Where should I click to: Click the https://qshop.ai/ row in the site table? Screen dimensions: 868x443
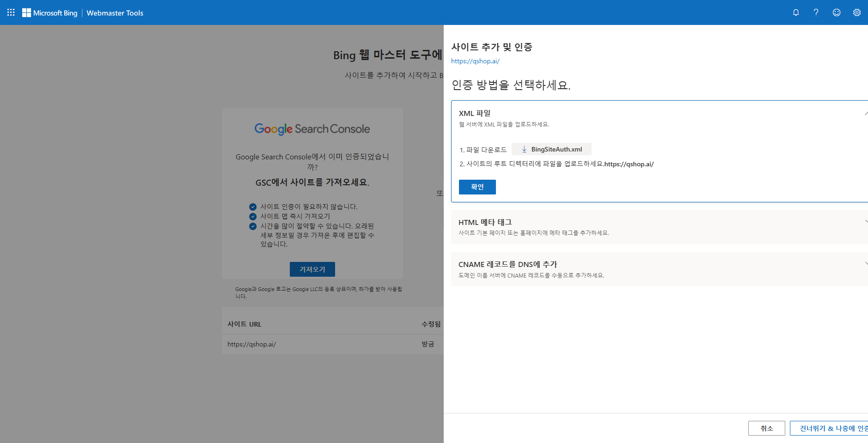(x=251, y=344)
